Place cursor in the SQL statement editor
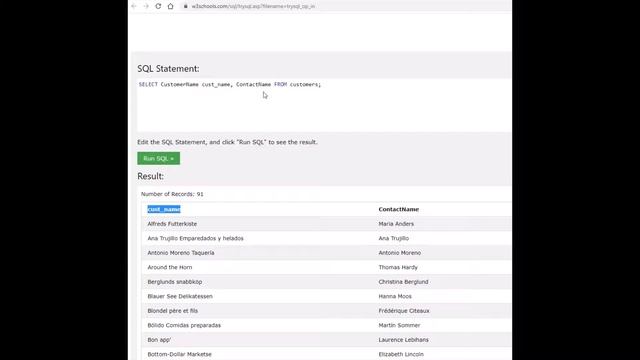Screen dimensions: 640x360 [x=323, y=105]
